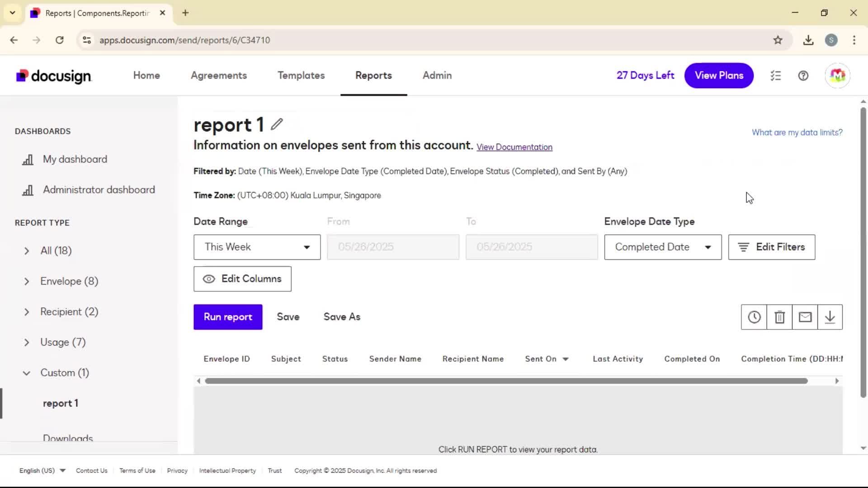Screen dimensions: 868x488
Task: Open Administrator dashboard
Action: (99, 190)
